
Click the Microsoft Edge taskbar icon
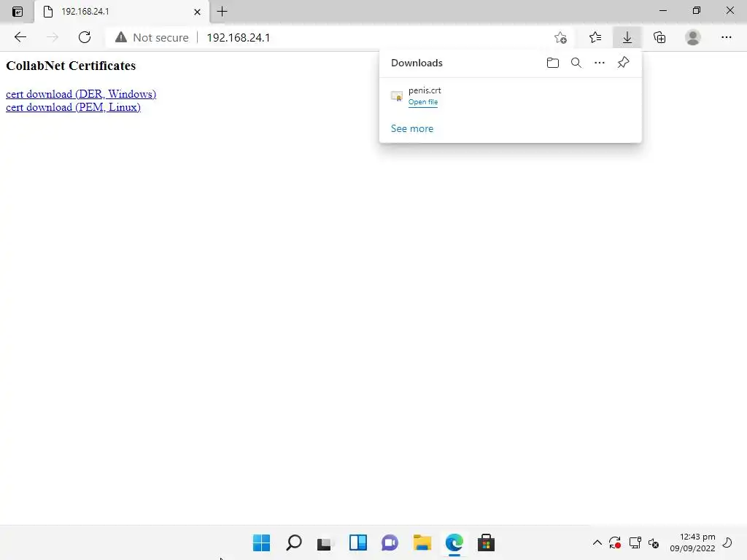click(454, 542)
